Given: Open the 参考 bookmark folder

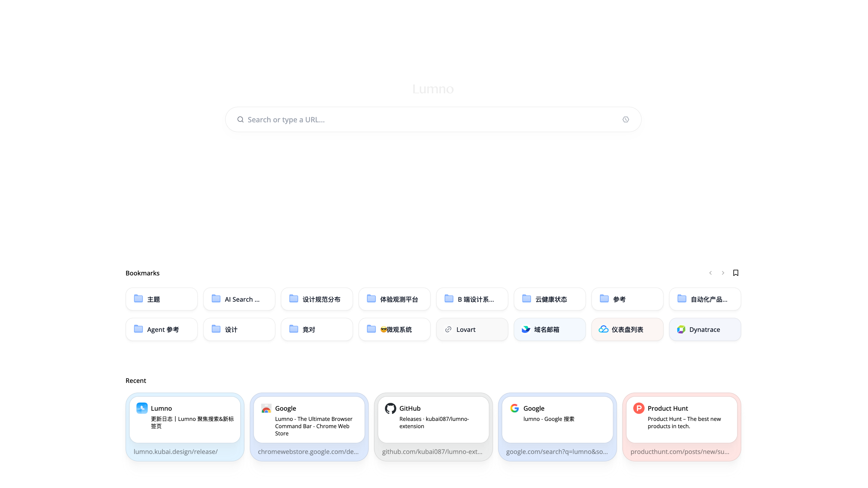Looking at the screenshot, I should 627,299.
